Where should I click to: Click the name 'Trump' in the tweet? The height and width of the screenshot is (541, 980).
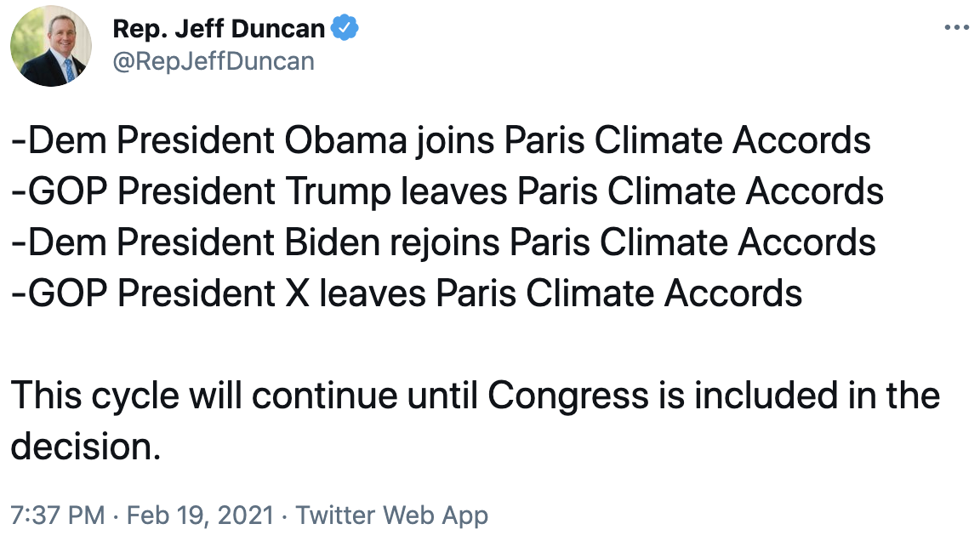pos(337,191)
